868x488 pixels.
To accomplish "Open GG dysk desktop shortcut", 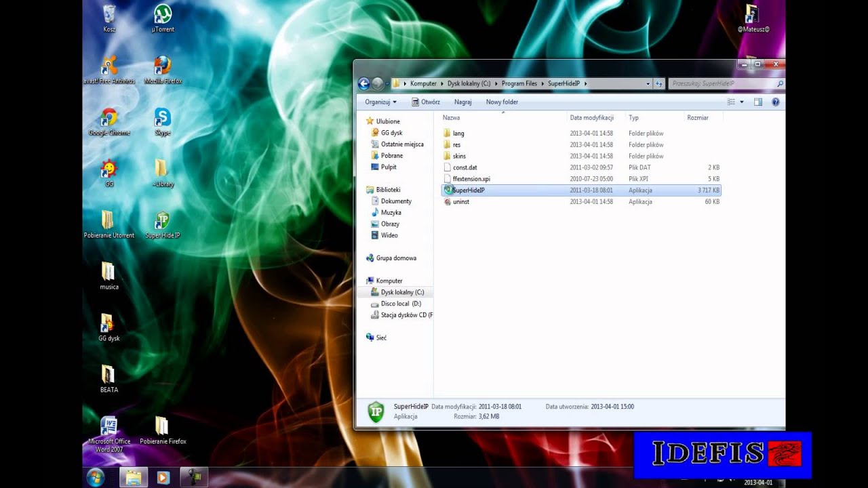I will tap(108, 327).
